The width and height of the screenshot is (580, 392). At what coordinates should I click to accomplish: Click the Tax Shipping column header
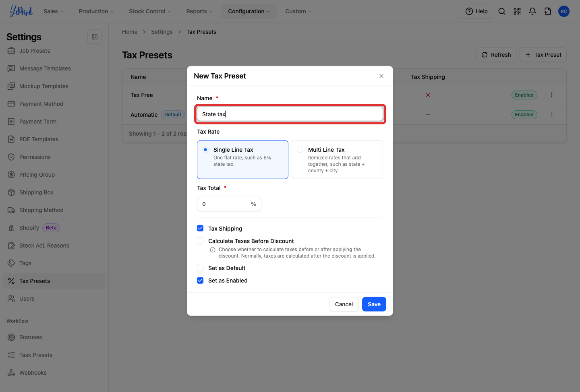click(x=428, y=77)
